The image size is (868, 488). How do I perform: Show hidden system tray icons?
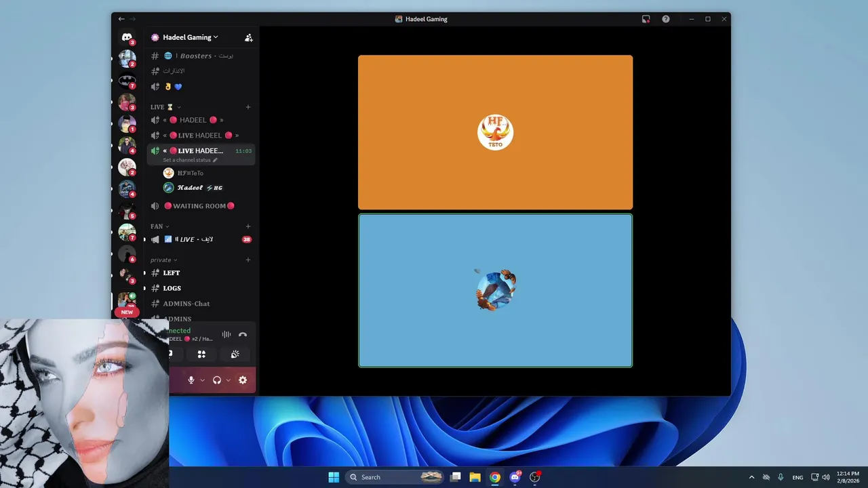751,477
